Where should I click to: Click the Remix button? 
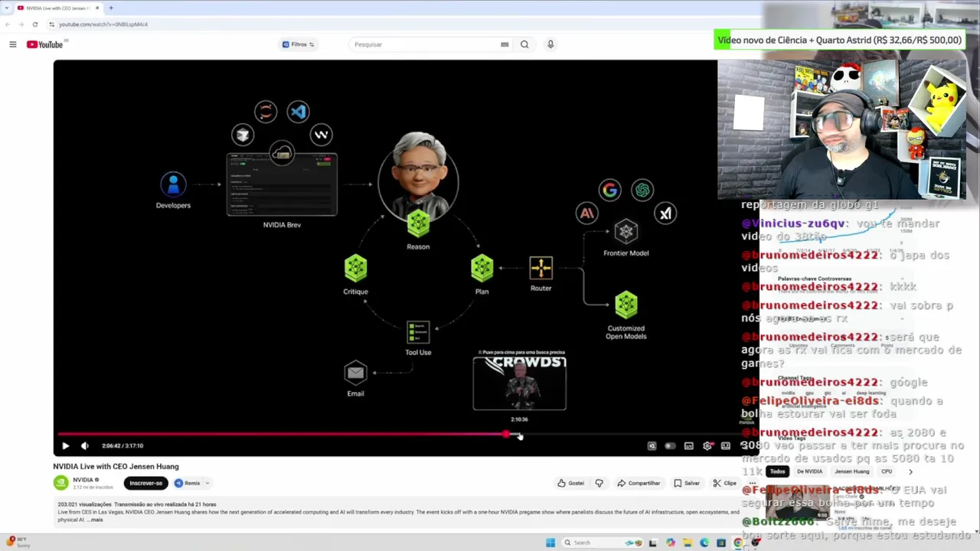pyautogui.click(x=188, y=483)
